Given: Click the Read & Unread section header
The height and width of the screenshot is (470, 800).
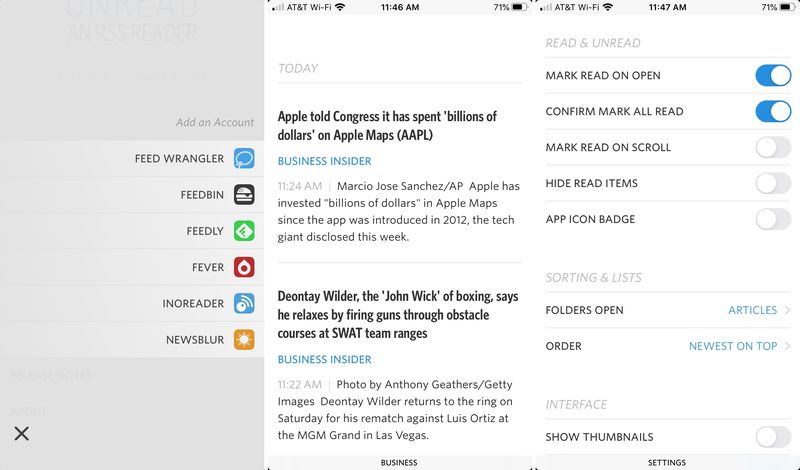Looking at the screenshot, I should 593,43.
